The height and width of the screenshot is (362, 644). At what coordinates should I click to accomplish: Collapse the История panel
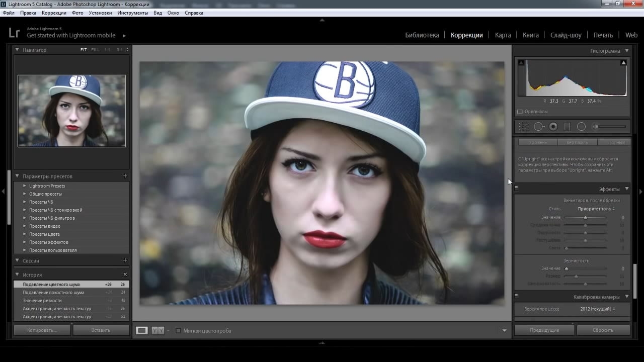click(x=17, y=275)
